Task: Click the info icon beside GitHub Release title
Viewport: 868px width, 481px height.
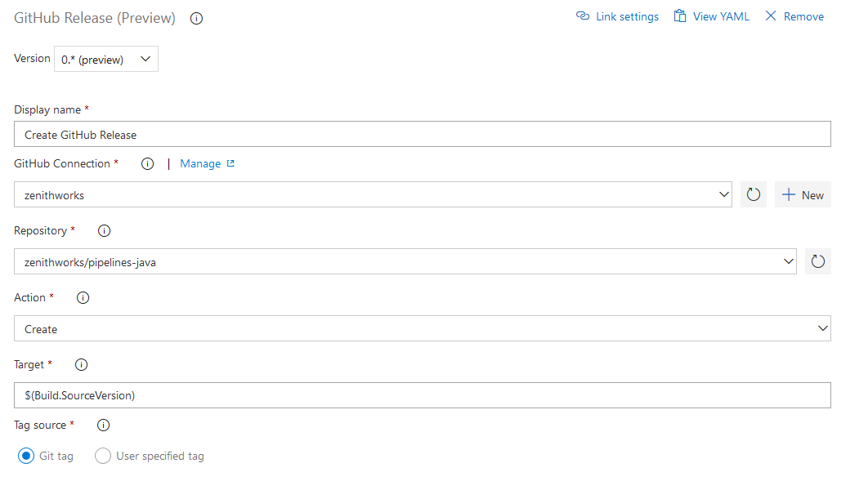Action: point(195,18)
